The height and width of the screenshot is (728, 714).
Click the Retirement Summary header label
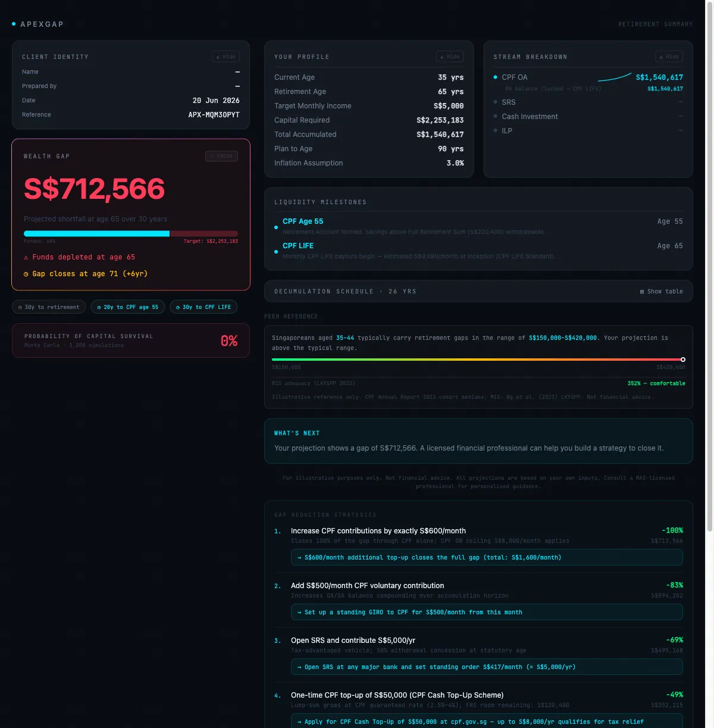pos(656,24)
